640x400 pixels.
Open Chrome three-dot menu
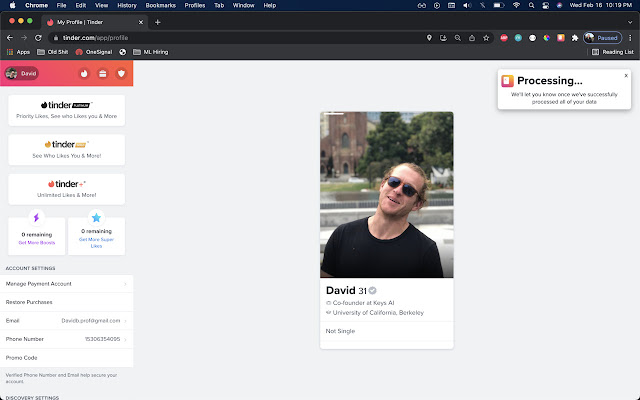pyautogui.click(x=630, y=38)
